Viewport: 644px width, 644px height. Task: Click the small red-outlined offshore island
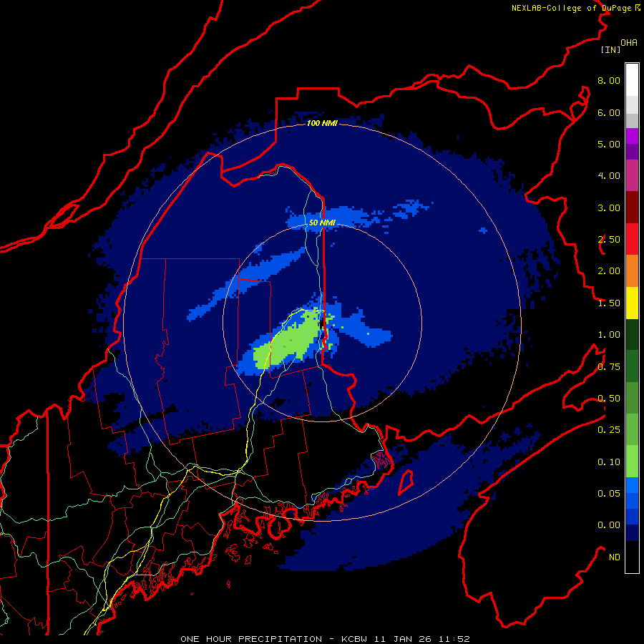[x=406, y=482]
